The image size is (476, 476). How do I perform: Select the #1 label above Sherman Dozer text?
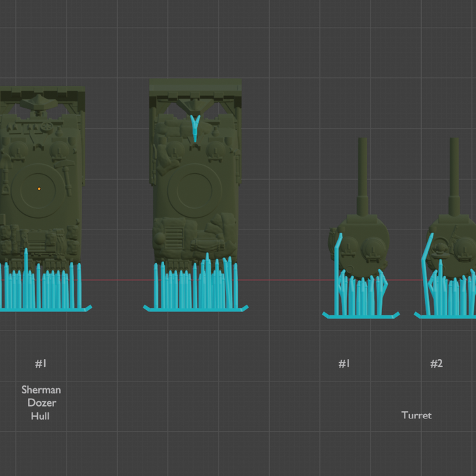coord(41,364)
